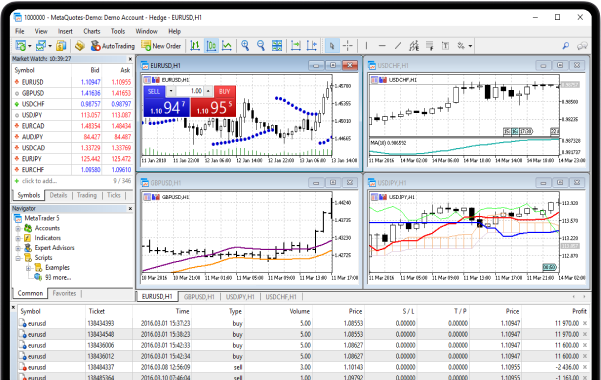
Task: Zoom out on the chart
Action: click(261, 46)
